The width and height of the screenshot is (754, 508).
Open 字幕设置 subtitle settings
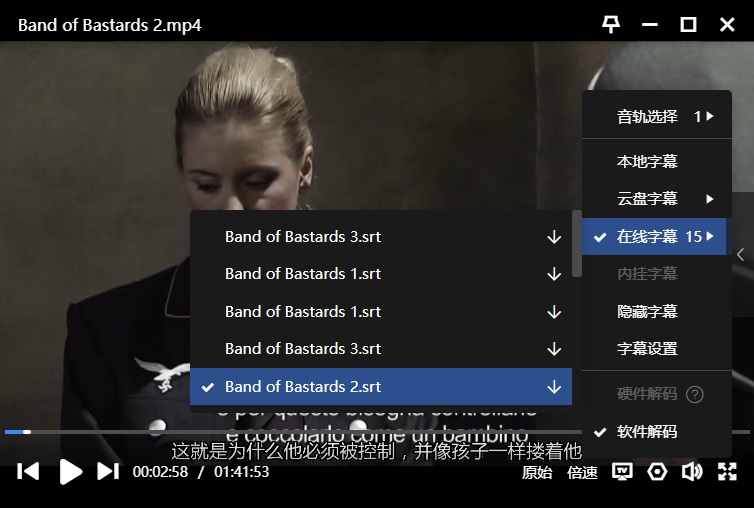click(x=647, y=349)
